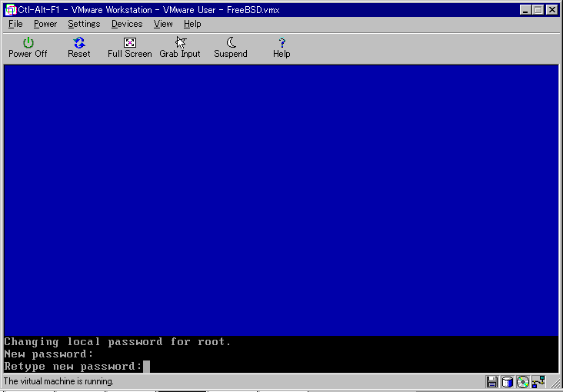Minimize the VMware Workstation window

click(x=525, y=10)
